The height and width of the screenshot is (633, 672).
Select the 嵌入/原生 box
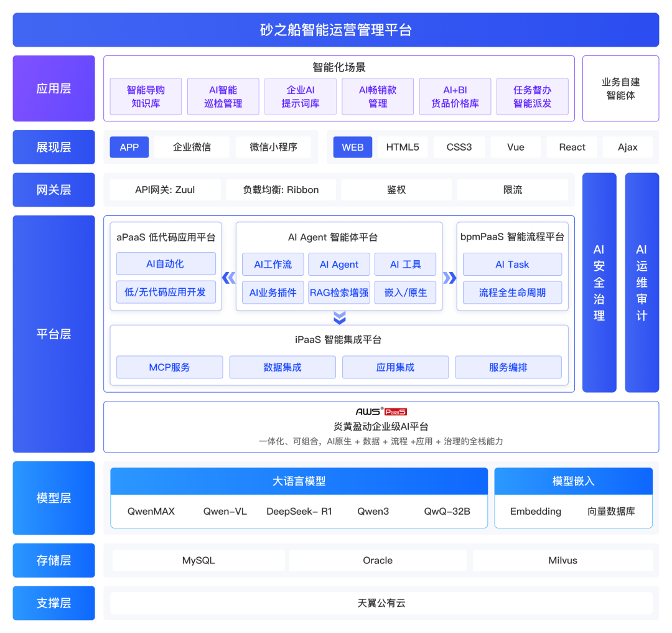coord(406,293)
